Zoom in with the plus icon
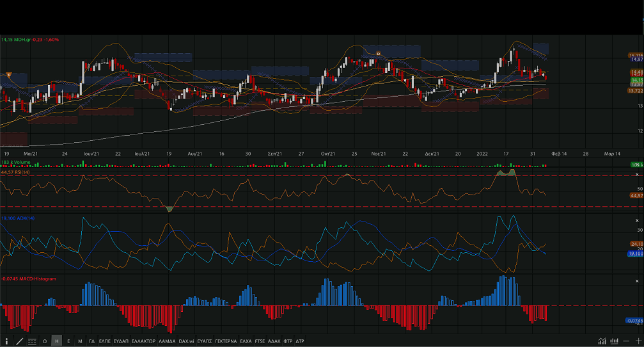Image resolution: width=644 pixels, height=347 pixels. [x=638, y=341]
